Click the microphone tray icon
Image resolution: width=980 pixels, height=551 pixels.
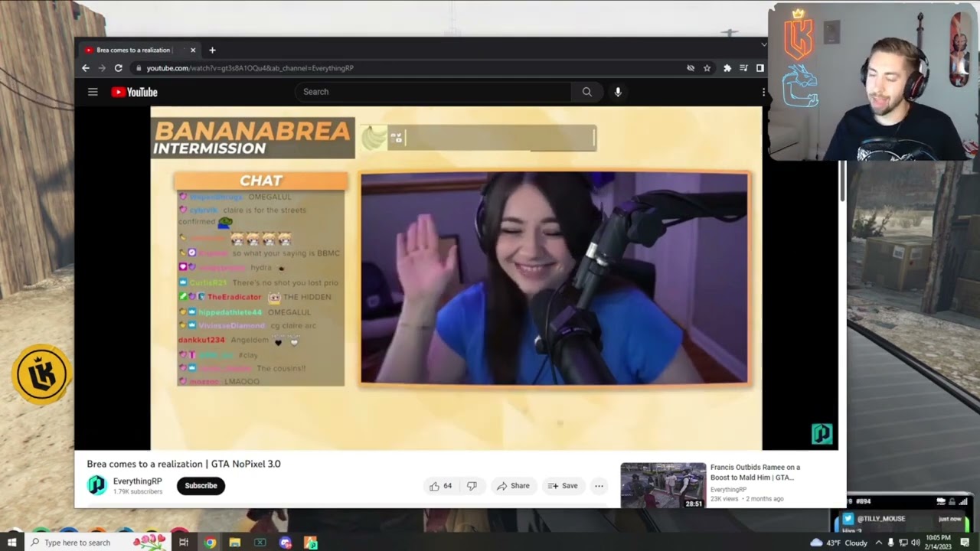[x=890, y=543]
